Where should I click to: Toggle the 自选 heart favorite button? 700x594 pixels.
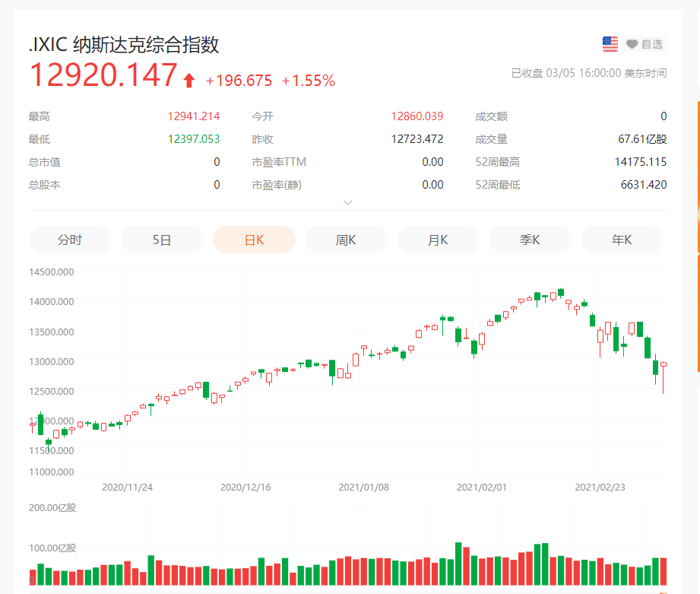[644, 44]
